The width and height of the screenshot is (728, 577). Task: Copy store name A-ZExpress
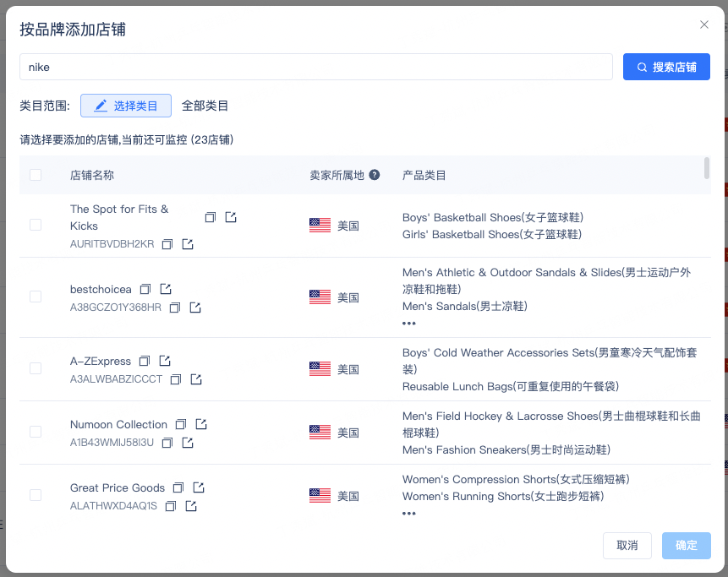click(x=145, y=361)
